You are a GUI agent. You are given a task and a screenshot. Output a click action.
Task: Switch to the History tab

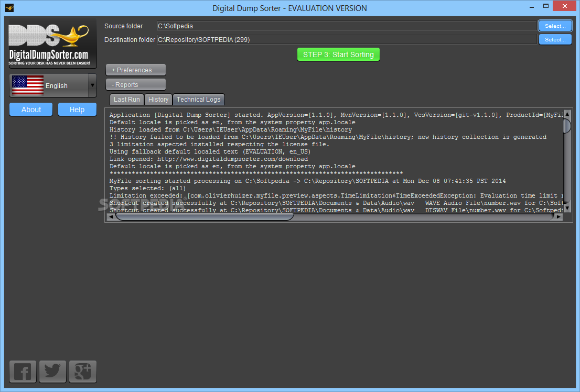coord(158,100)
